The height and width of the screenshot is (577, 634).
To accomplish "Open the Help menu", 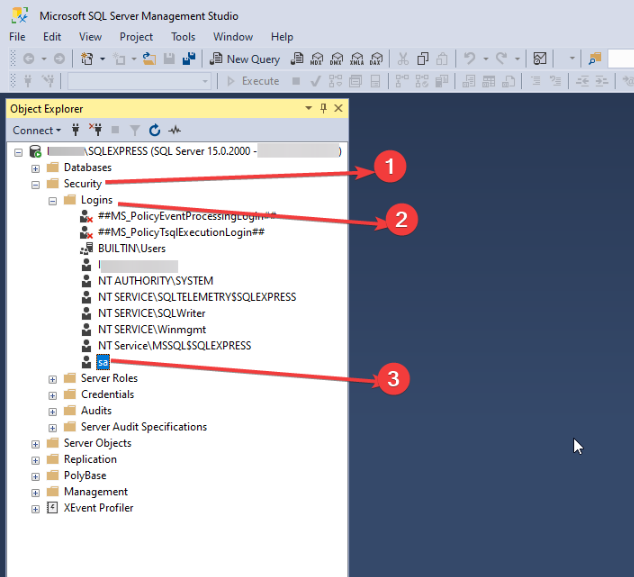I will [282, 37].
